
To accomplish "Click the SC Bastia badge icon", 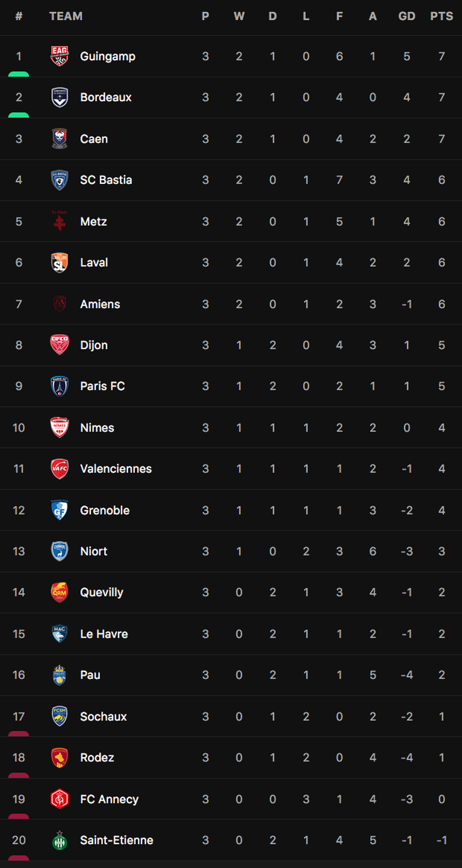I will [59, 180].
